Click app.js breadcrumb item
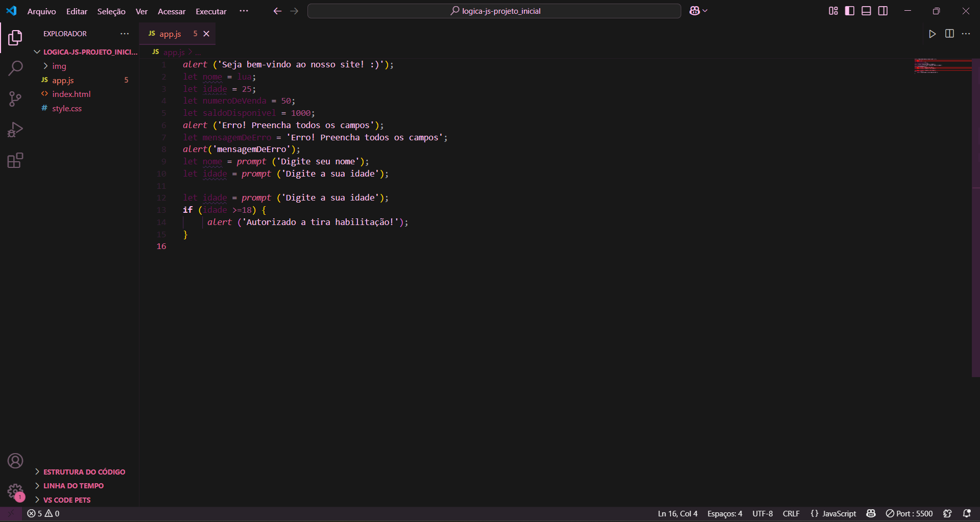Image resolution: width=980 pixels, height=522 pixels. 174,52
